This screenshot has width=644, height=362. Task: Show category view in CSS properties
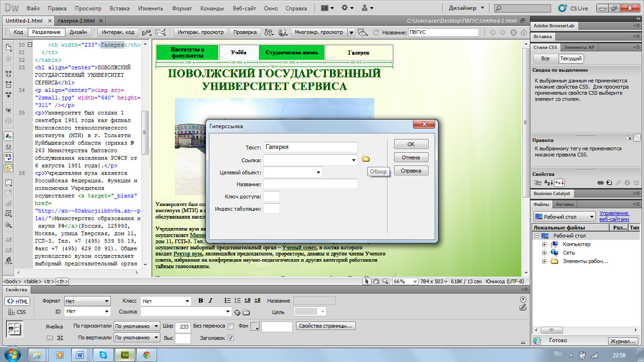[x=538, y=182]
